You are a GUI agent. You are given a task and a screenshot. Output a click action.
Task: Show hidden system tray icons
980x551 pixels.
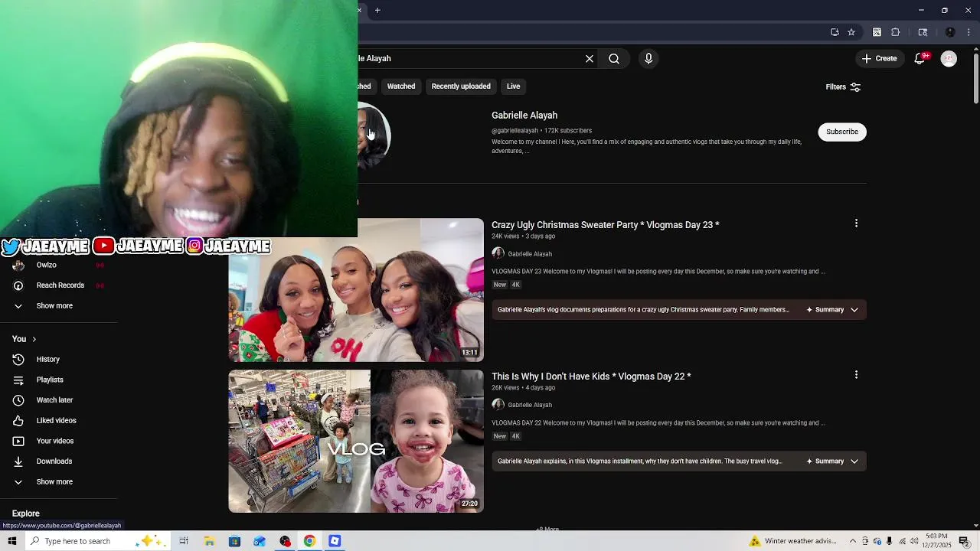[853, 541]
